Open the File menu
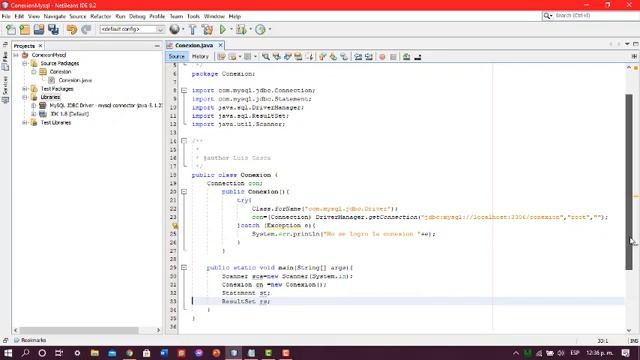Image resolution: width=640 pixels, height=360 pixels. coord(6,16)
